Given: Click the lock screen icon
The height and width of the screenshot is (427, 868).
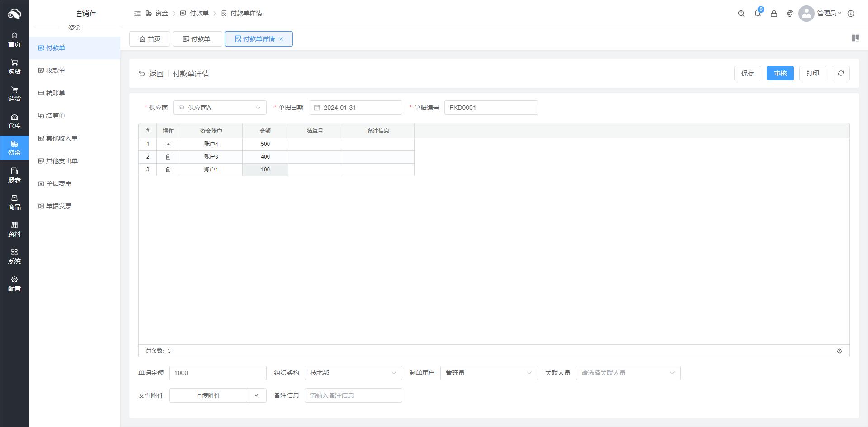Looking at the screenshot, I should pyautogui.click(x=774, y=14).
